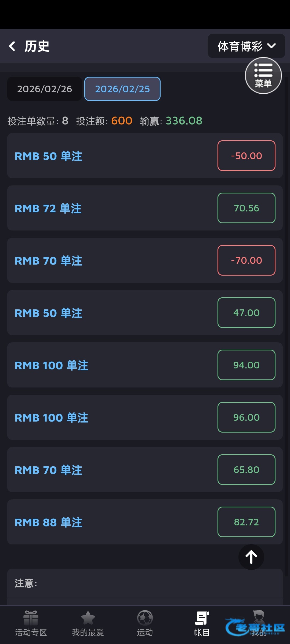This screenshot has height=644, width=290.
Task: Switch to the 2026/02/26 date tab
Action: (45, 89)
